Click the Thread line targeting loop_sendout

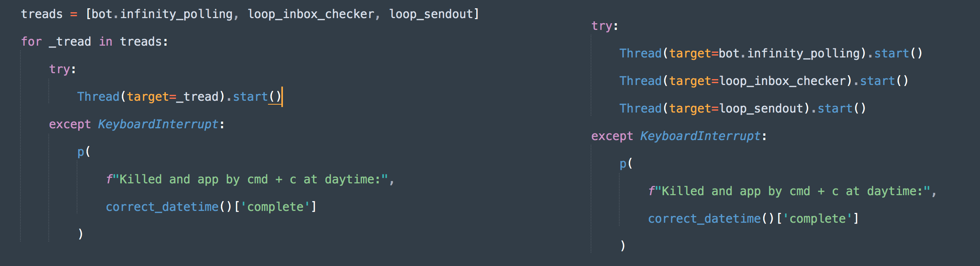(x=743, y=109)
